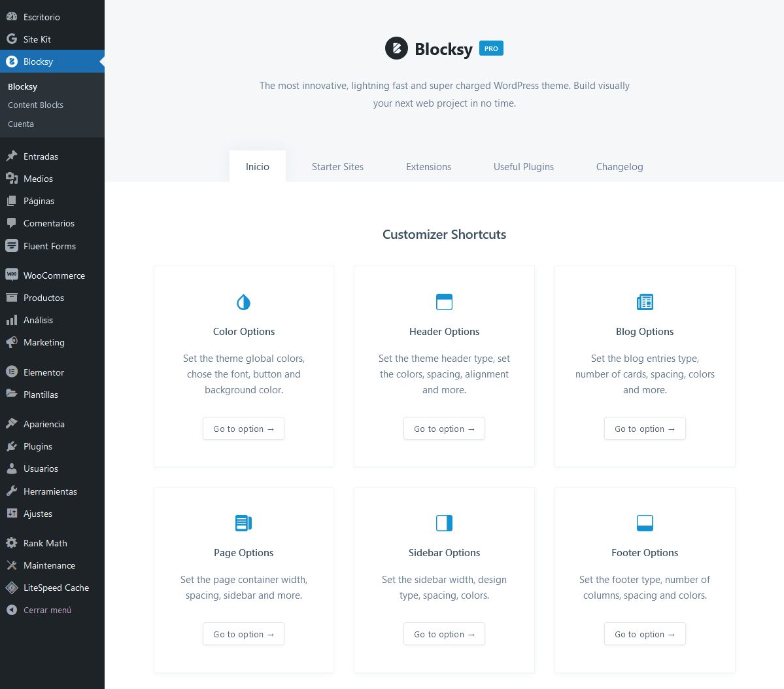Image resolution: width=784 pixels, height=689 pixels.
Task: Click the Blocksy logo in header
Action: click(396, 48)
